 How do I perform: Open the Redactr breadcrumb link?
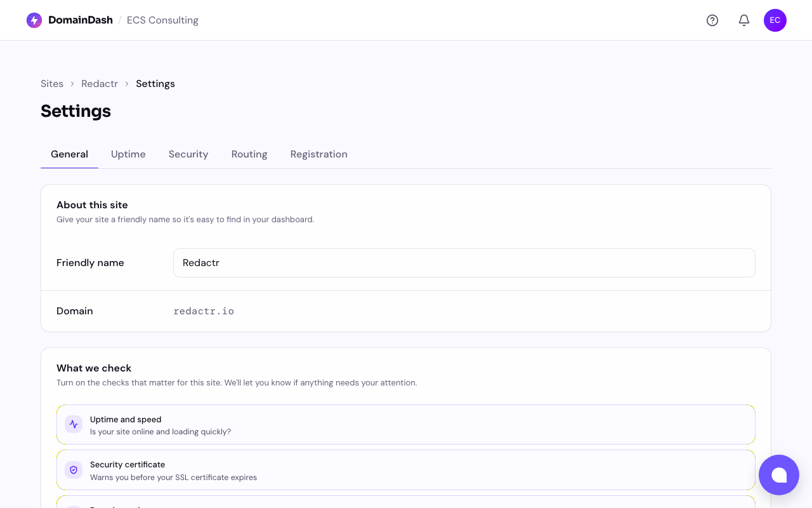(x=100, y=83)
